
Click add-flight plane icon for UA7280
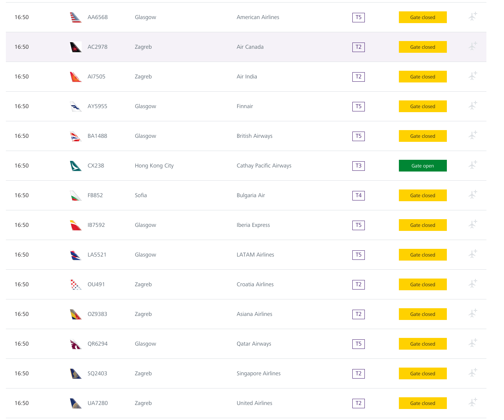pyautogui.click(x=473, y=403)
